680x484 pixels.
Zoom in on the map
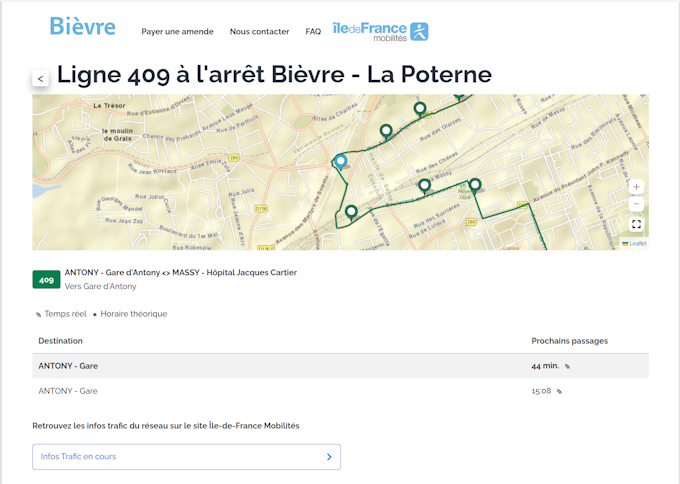[636, 187]
